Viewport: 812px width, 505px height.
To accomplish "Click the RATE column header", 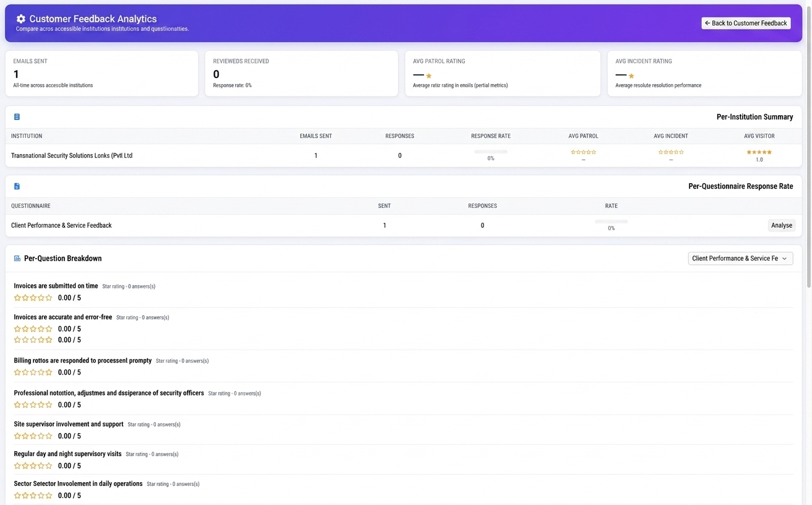I will click(x=611, y=206).
